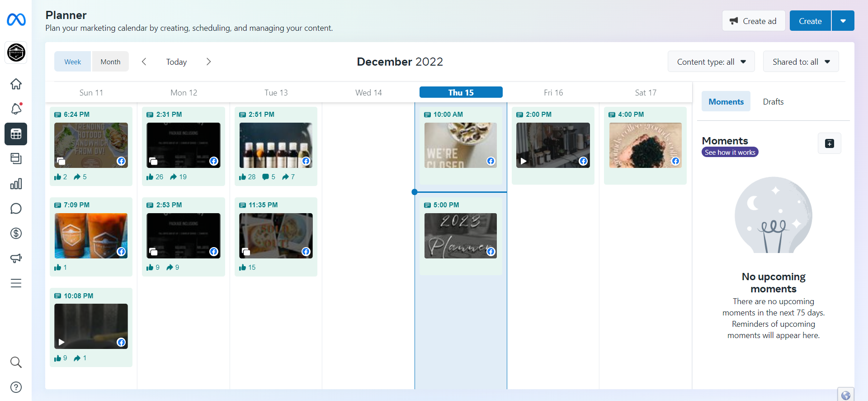Click the Tue 13 day header
This screenshot has width=868, height=401.
tap(276, 93)
